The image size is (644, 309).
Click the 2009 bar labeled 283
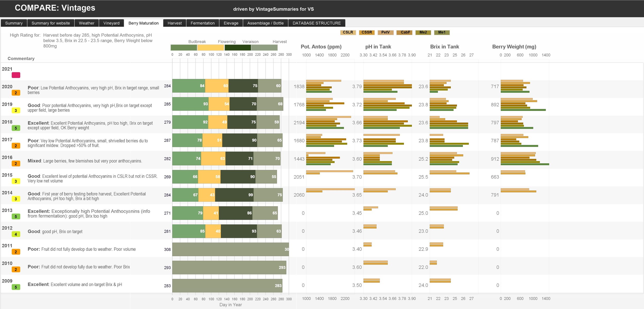[x=227, y=286]
